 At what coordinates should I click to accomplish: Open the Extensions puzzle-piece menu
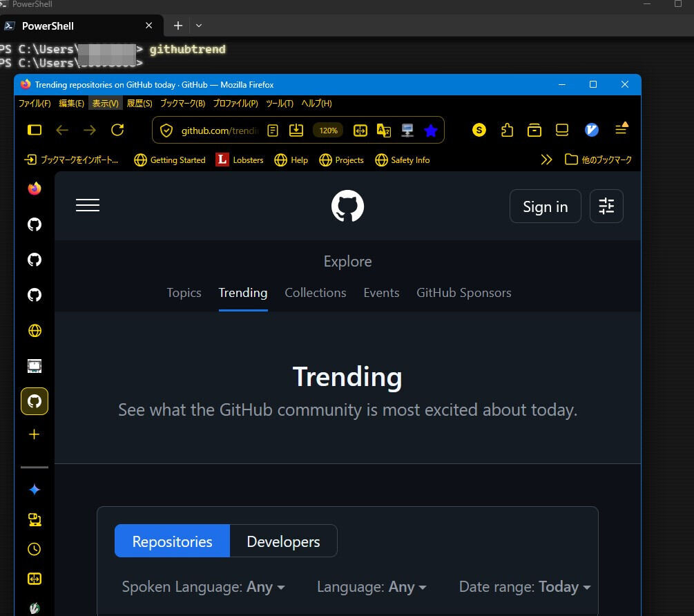(508, 130)
